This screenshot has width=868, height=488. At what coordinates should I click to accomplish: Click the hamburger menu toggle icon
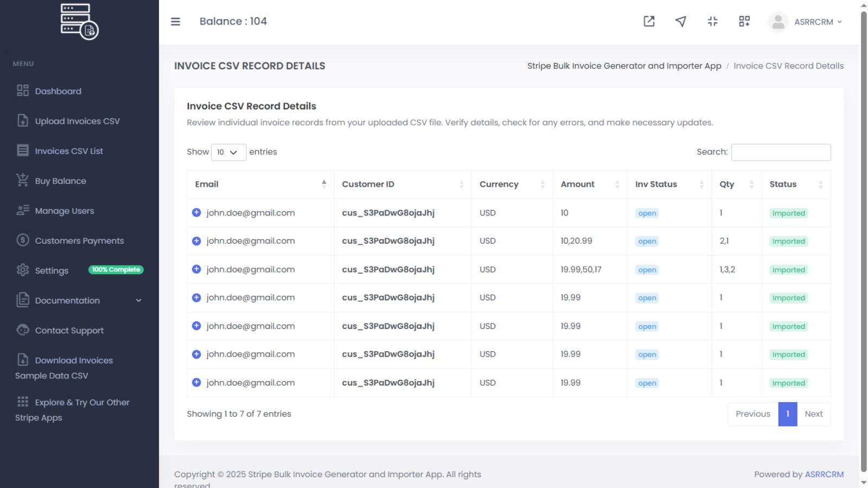[175, 22]
